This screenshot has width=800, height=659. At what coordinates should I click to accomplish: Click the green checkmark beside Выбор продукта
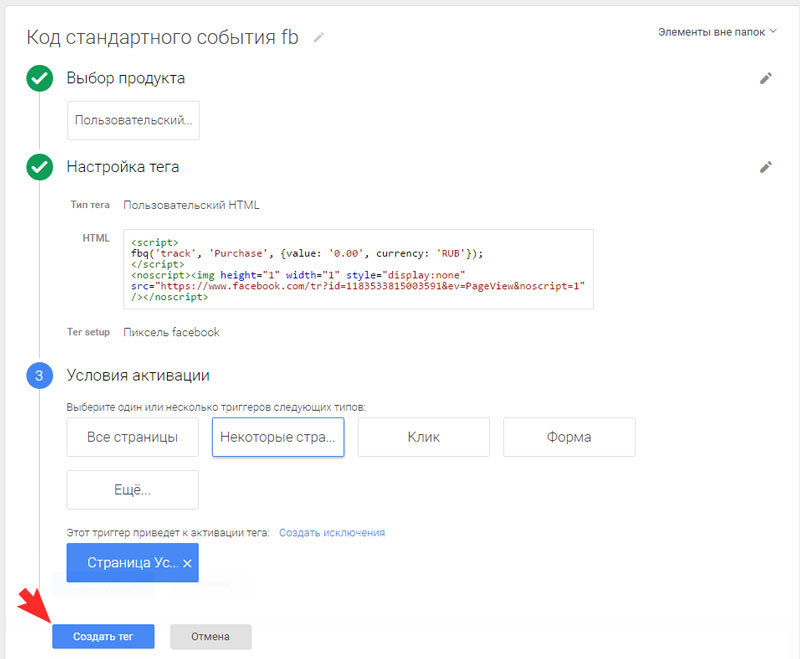click(39, 79)
